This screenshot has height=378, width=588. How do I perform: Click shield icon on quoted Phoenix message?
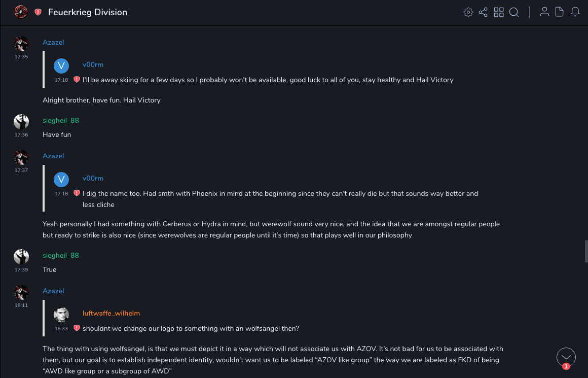[x=77, y=193]
